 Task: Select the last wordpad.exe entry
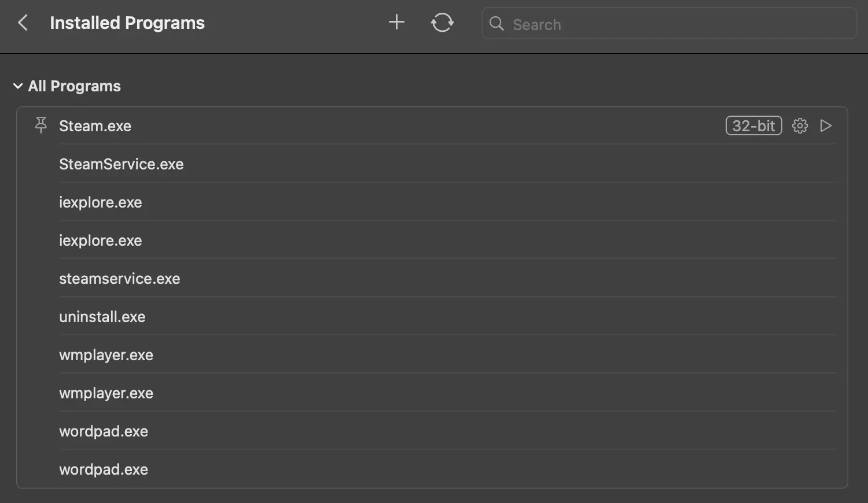[104, 469]
